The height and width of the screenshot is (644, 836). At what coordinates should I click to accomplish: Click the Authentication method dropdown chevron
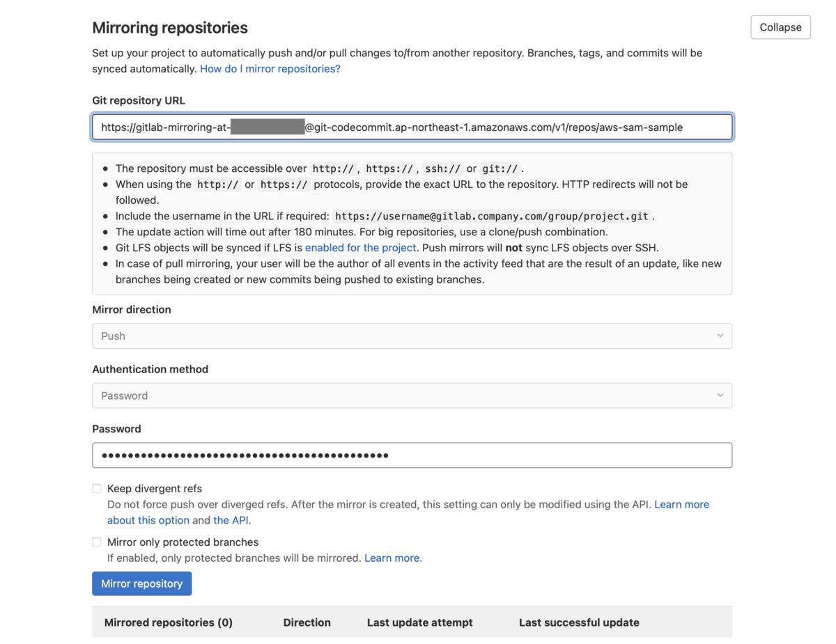(720, 395)
